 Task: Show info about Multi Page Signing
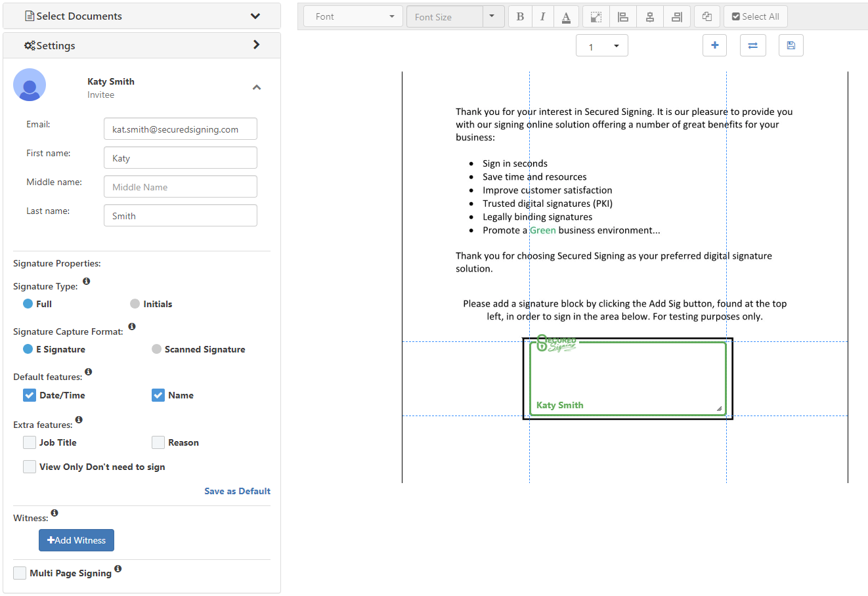[118, 568]
